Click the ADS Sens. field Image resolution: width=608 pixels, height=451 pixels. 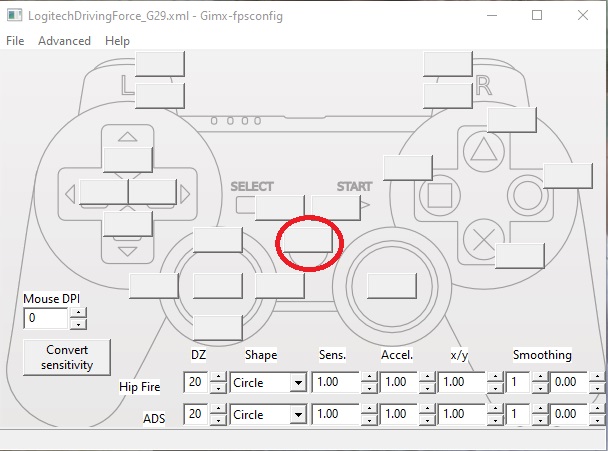pos(336,414)
